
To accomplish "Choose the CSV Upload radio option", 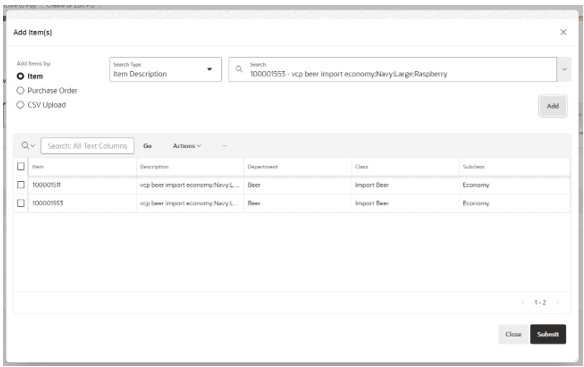I will click(x=20, y=105).
